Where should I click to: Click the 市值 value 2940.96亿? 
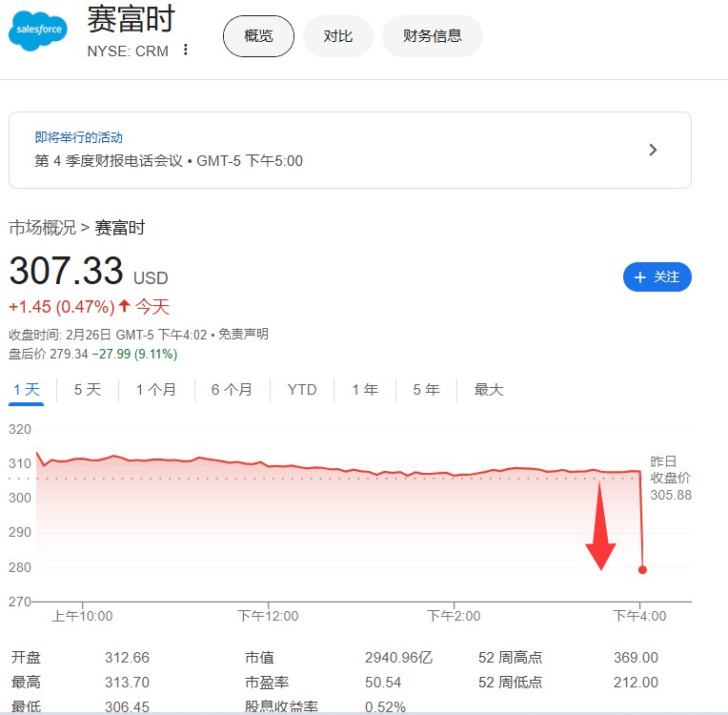398,658
